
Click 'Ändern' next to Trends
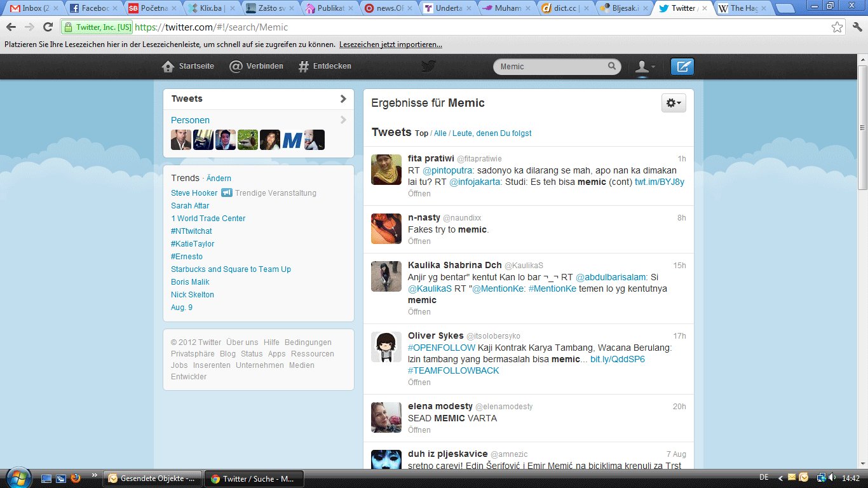click(219, 179)
